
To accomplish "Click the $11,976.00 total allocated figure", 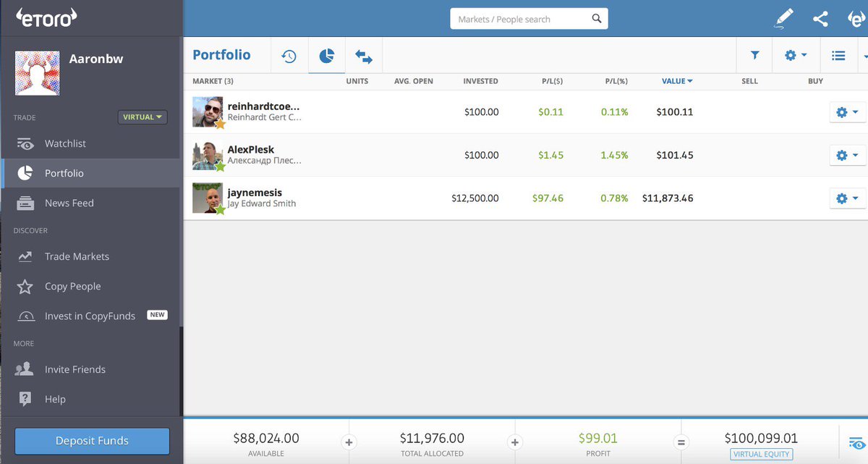I will coord(432,438).
